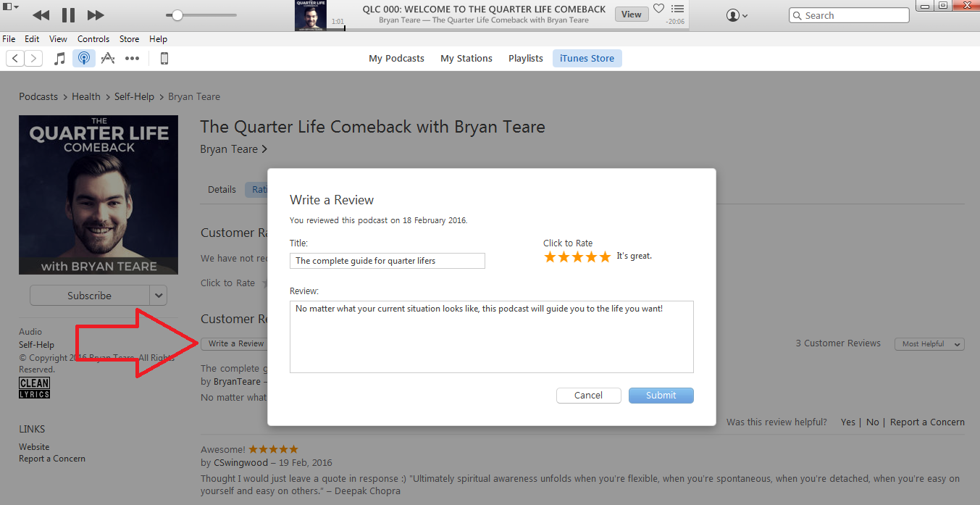Open the Help menu

(158, 39)
